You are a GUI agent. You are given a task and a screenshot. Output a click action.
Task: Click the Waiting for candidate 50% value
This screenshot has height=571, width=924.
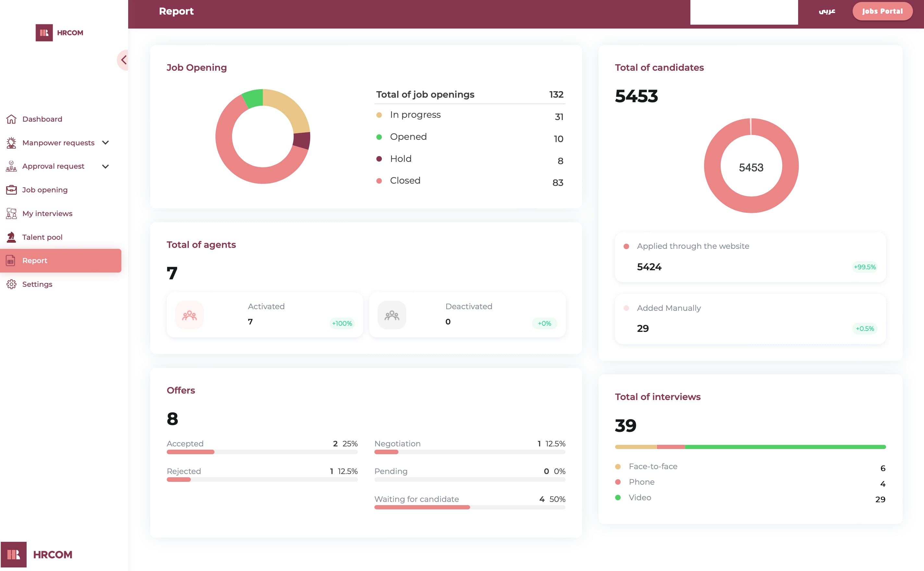coord(557,499)
